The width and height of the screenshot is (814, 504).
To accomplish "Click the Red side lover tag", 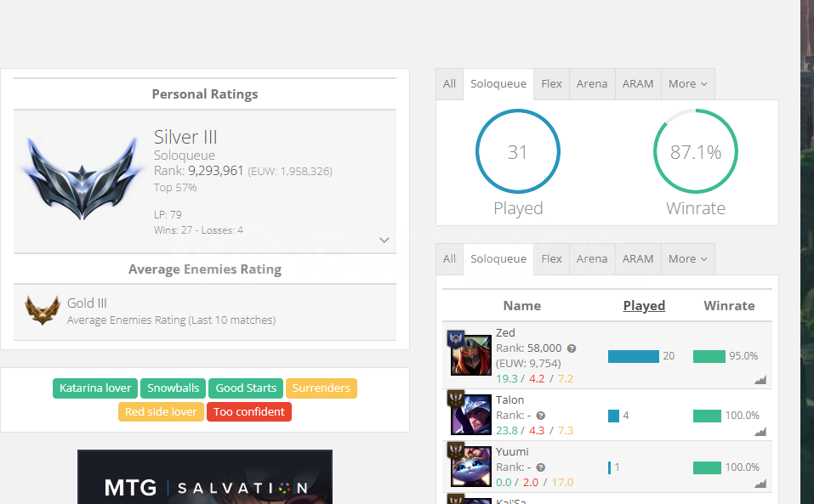I will (x=161, y=411).
